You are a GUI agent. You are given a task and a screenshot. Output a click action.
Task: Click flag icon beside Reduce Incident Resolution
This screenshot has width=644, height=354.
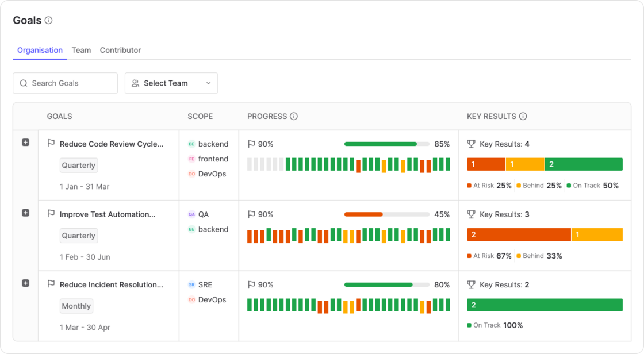(x=51, y=284)
